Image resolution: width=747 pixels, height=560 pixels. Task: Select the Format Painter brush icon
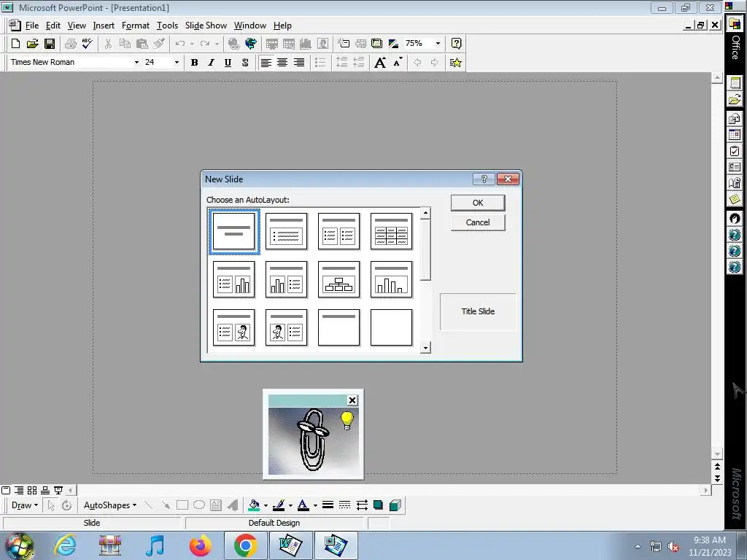159,44
